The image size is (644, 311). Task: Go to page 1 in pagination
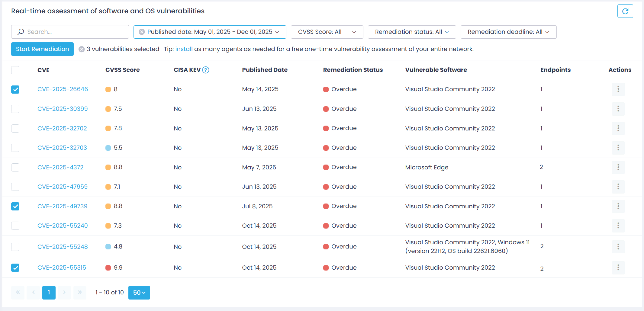click(49, 292)
